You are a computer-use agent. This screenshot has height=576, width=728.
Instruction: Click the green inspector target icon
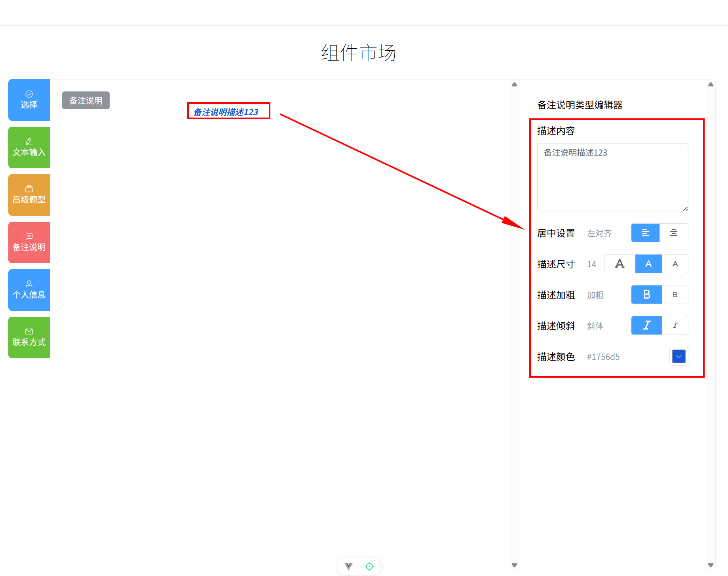pos(369,566)
